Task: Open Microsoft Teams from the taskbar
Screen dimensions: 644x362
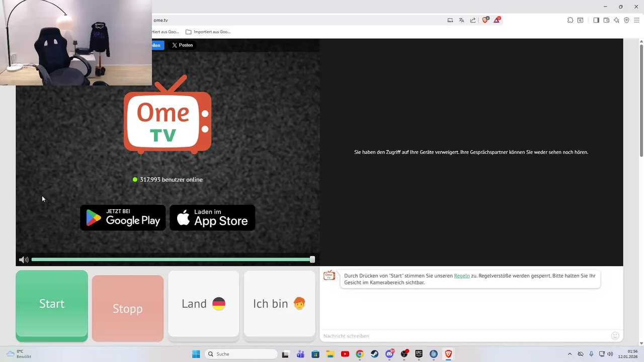Action: (x=300, y=354)
